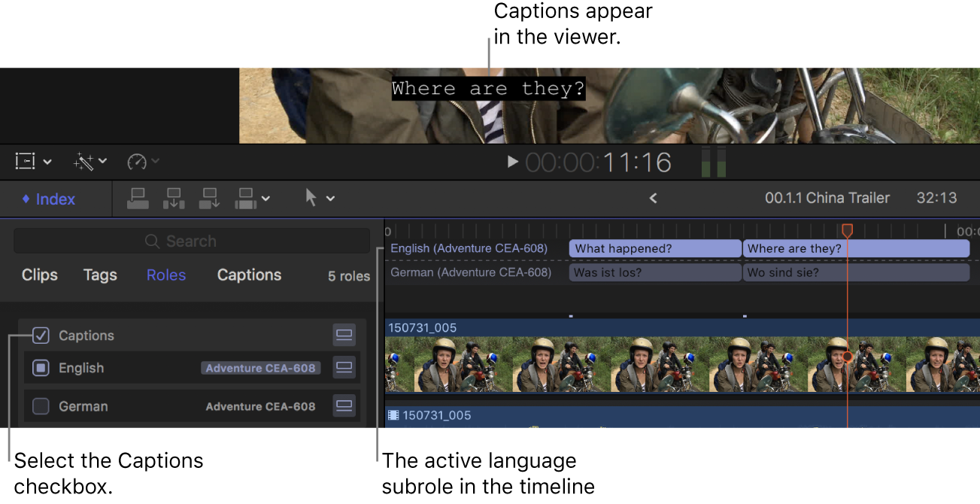980x504 pixels.
Task: Click the Insert edit icon
Action: (x=174, y=198)
